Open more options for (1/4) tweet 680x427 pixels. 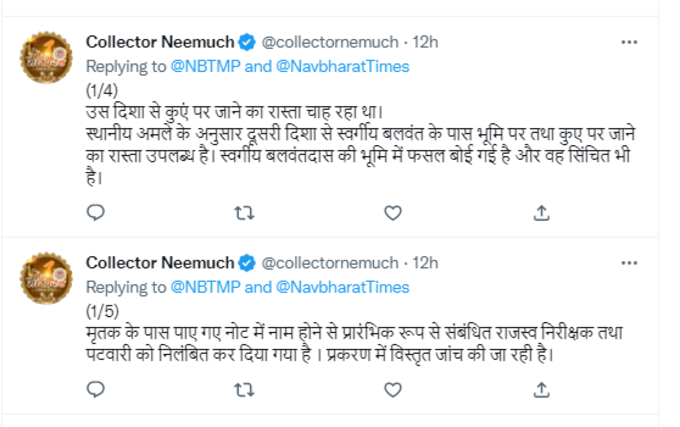[629, 42]
